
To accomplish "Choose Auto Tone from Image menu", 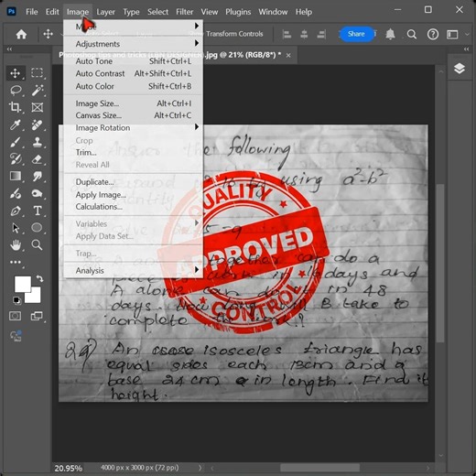I will [133, 61].
